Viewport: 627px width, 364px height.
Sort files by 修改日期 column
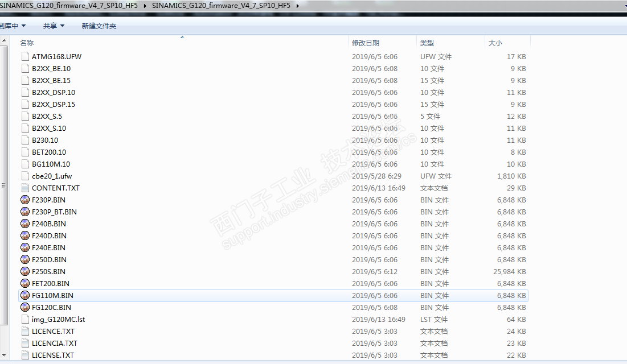(366, 43)
